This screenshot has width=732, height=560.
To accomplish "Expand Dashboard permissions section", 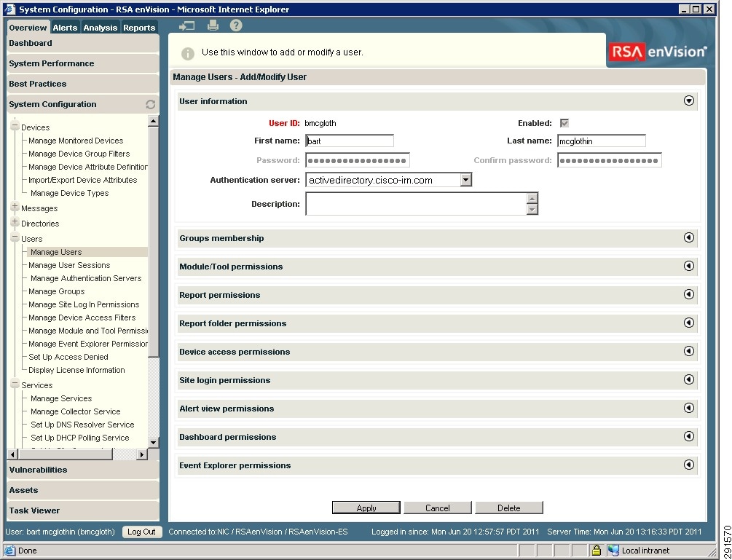I will pos(688,437).
